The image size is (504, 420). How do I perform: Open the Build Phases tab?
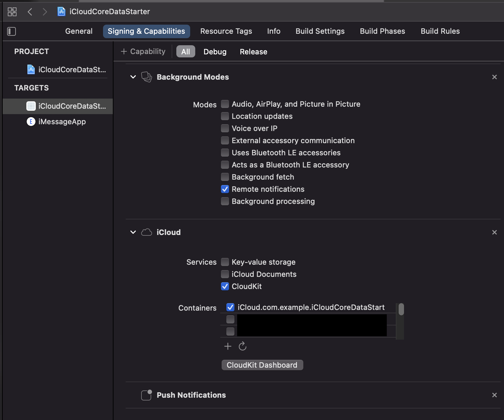click(382, 31)
